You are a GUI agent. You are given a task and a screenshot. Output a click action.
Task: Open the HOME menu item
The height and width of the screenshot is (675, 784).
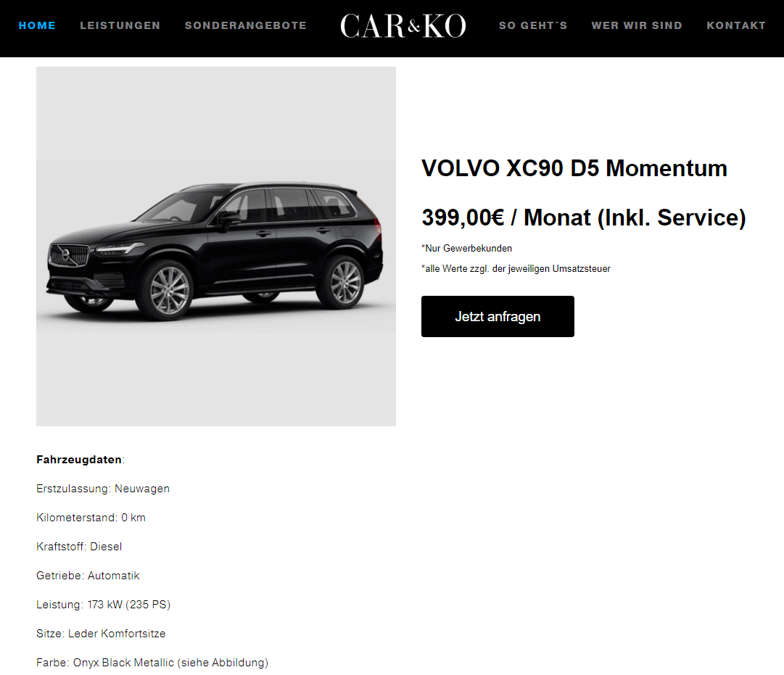coord(37,25)
